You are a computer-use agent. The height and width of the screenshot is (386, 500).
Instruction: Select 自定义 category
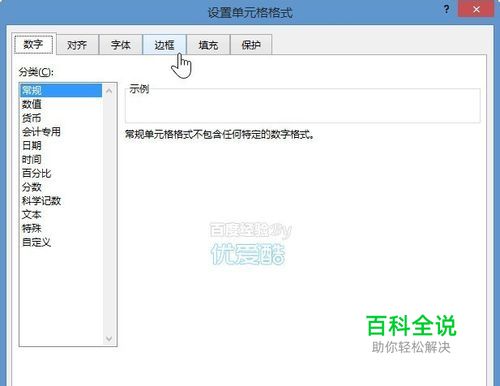(61, 242)
